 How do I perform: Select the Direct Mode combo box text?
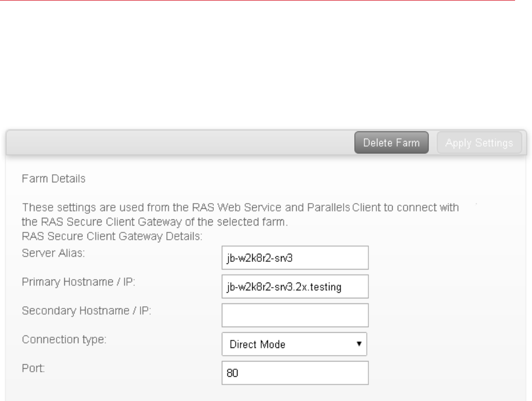click(257, 345)
